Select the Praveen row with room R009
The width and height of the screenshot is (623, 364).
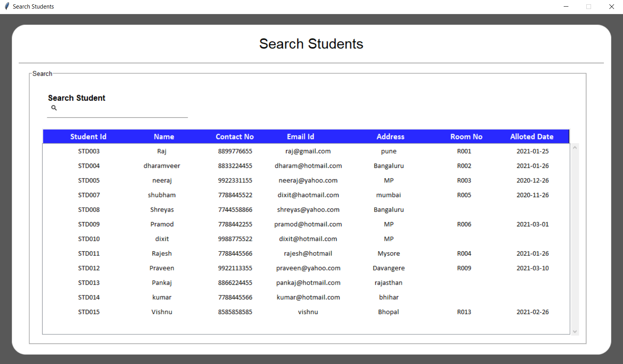coord(162,268)
